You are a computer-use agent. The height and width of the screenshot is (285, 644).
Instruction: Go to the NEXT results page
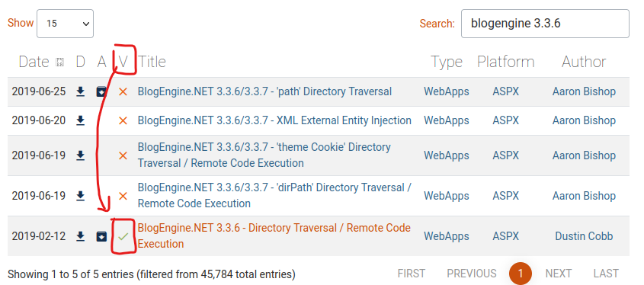point(558,274)
